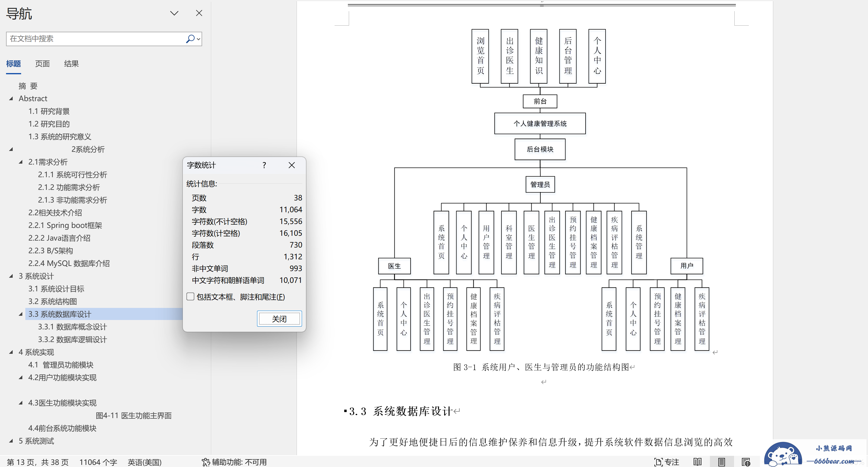Viewport: 868px width, 467px height.
Task: Open the search options dropdown arrow
Action: (x=199, y=39)
